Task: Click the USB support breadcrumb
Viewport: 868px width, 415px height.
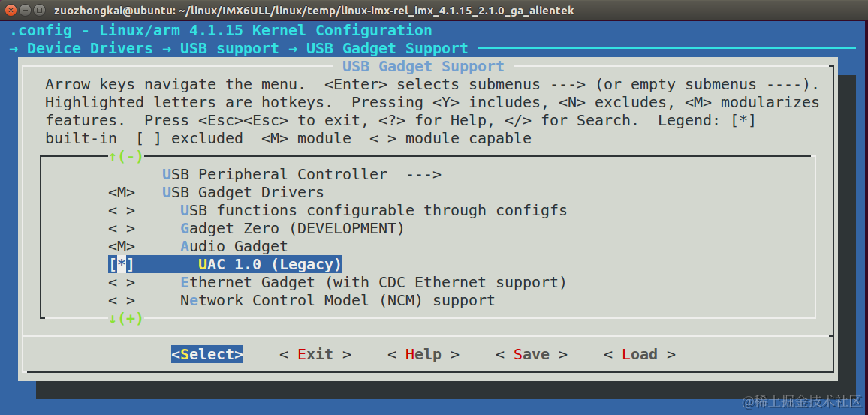Action: [229, 49]
